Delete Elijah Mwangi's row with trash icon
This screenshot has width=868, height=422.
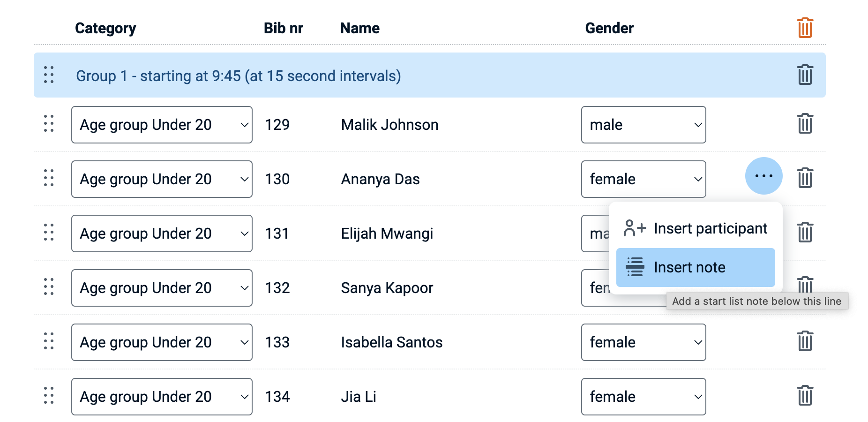coord(805,233)
